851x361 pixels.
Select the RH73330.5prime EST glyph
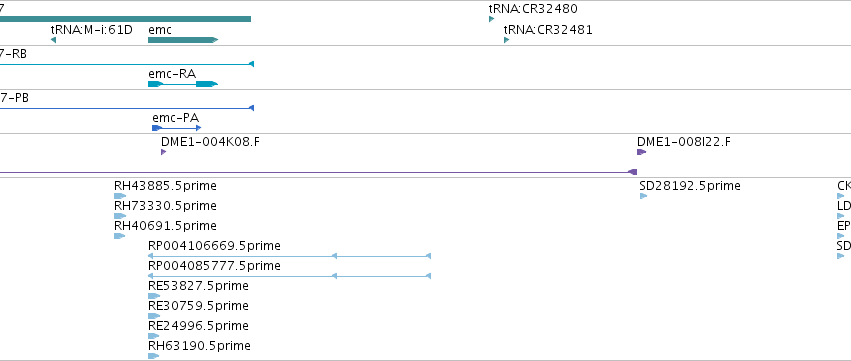tap(120, 216)
